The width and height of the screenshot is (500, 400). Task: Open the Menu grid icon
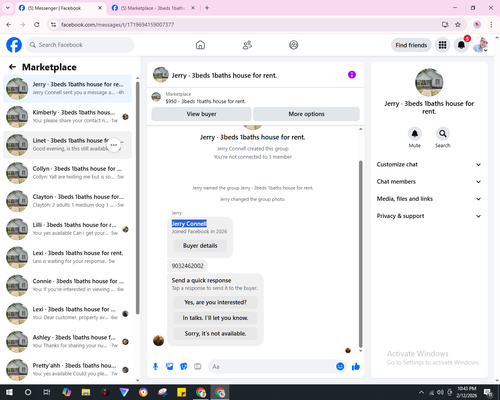(442, 45)
